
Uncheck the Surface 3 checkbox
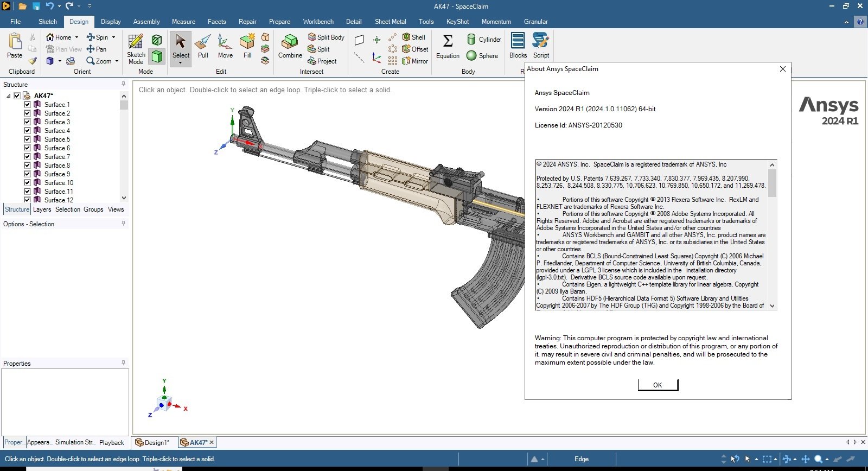[27, 122]
